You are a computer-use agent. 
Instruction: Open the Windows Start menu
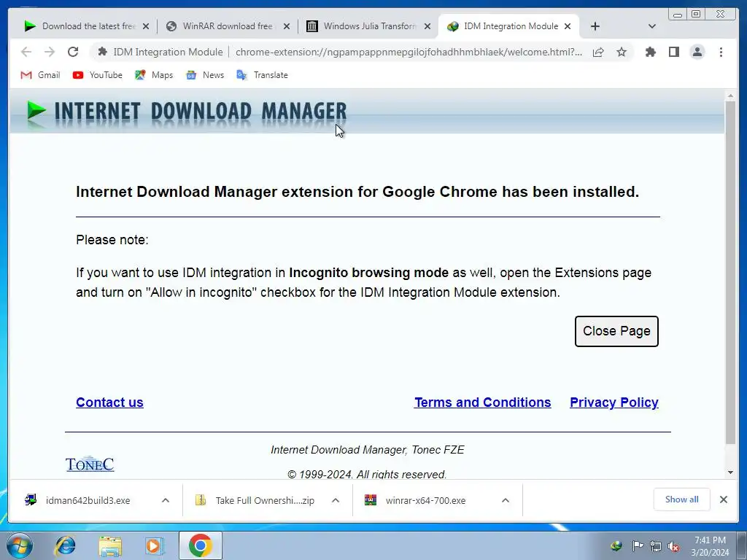(20, 545)
